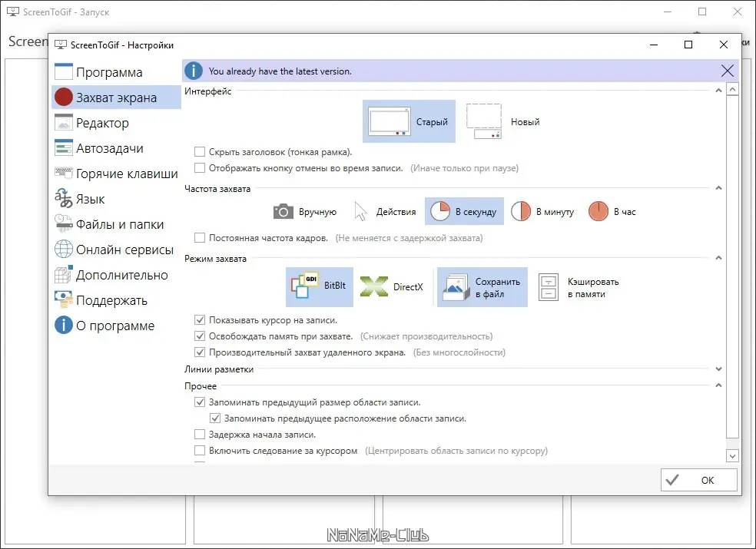
Task: Choose the 'Новый' interface label
Action: 525,122
